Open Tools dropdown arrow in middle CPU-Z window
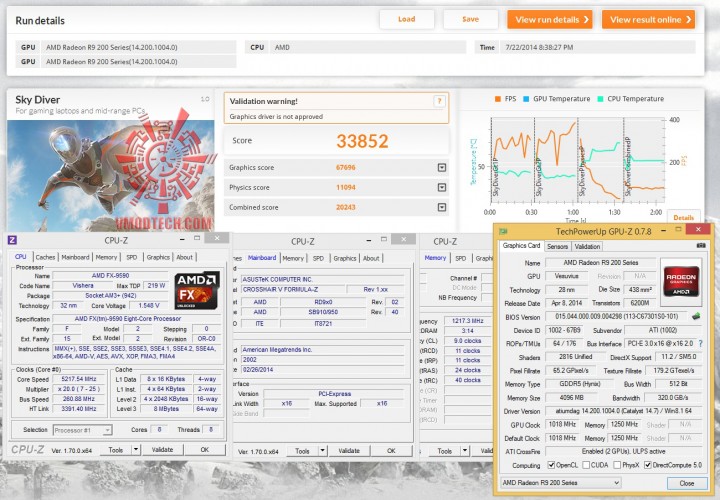The width and height of the screenshot is (720, 500). [323, 451]
